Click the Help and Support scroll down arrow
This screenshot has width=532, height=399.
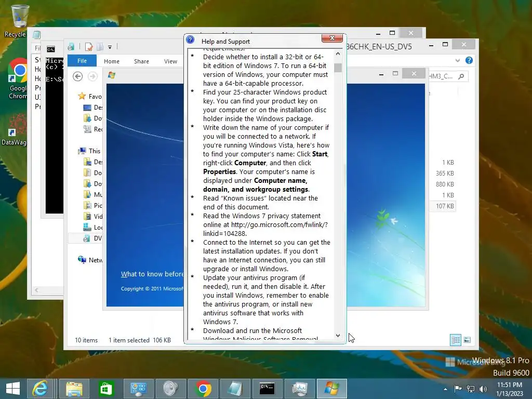tap(338, 336)
